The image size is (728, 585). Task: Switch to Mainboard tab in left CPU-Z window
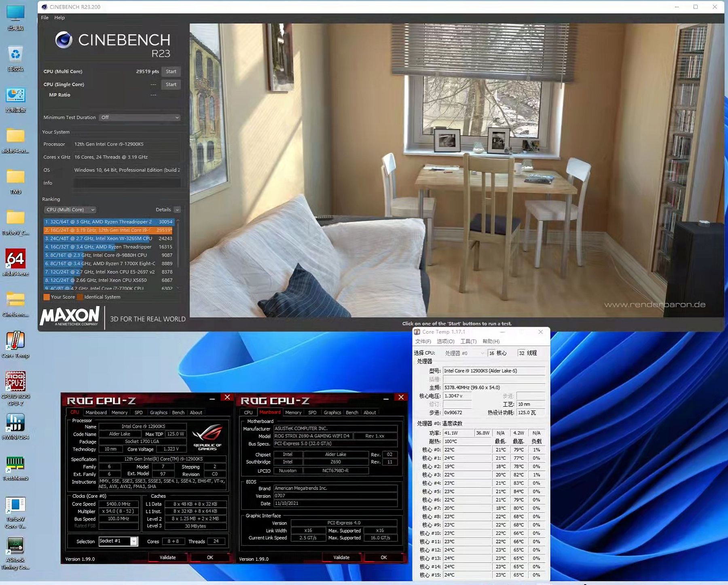point(96,413)
